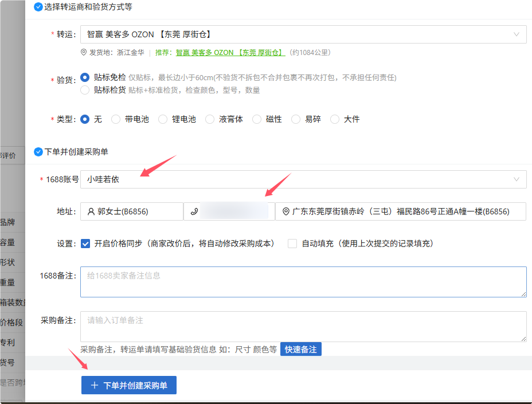
Task: Click the blue check icon next to 选择转运商和验货方式等
Action: 38,7
